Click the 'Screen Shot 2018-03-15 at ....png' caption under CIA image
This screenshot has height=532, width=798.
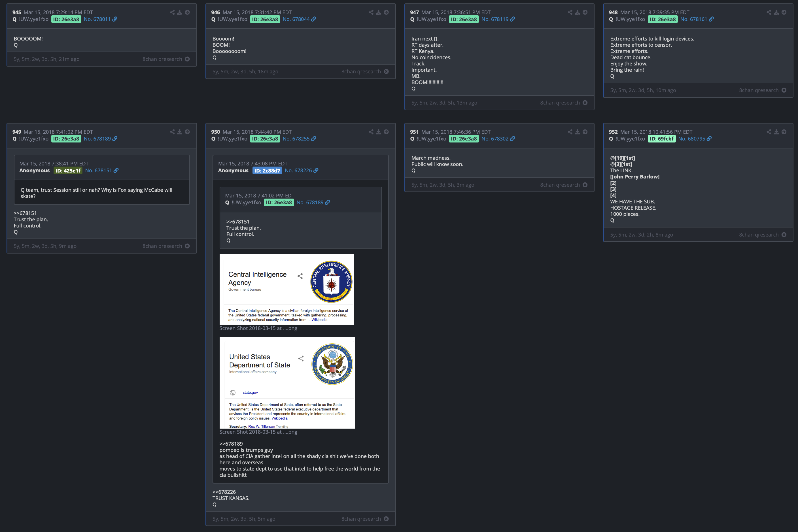[x=258, y=328]
